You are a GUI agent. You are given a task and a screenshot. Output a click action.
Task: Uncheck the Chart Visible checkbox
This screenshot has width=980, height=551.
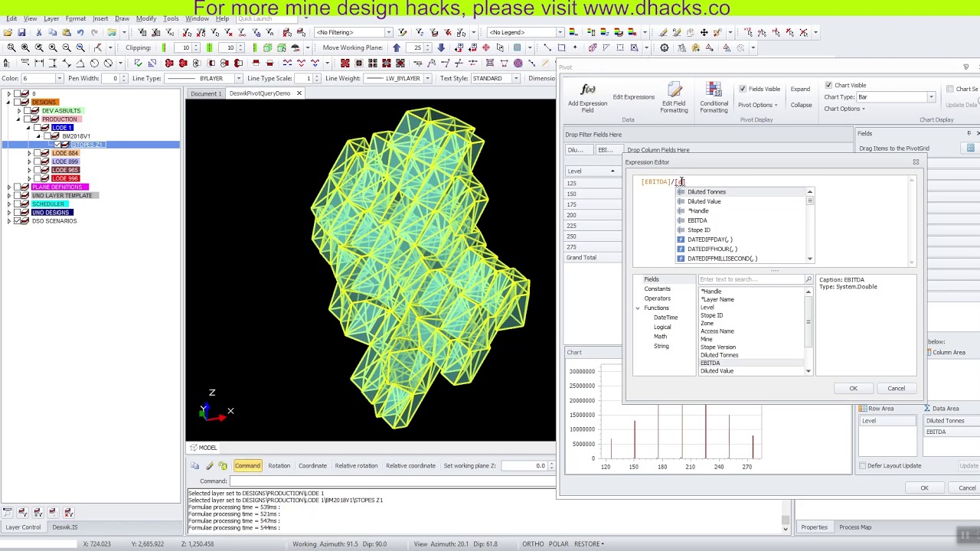pos(828,85)
